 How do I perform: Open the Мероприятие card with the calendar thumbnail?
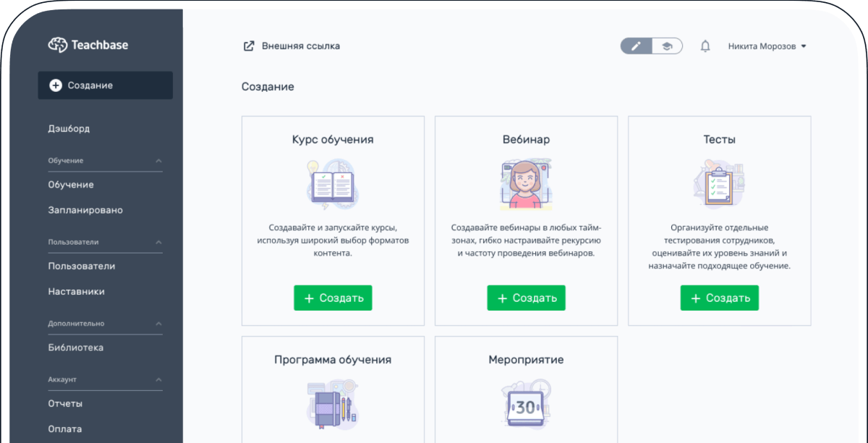(526, 405)
